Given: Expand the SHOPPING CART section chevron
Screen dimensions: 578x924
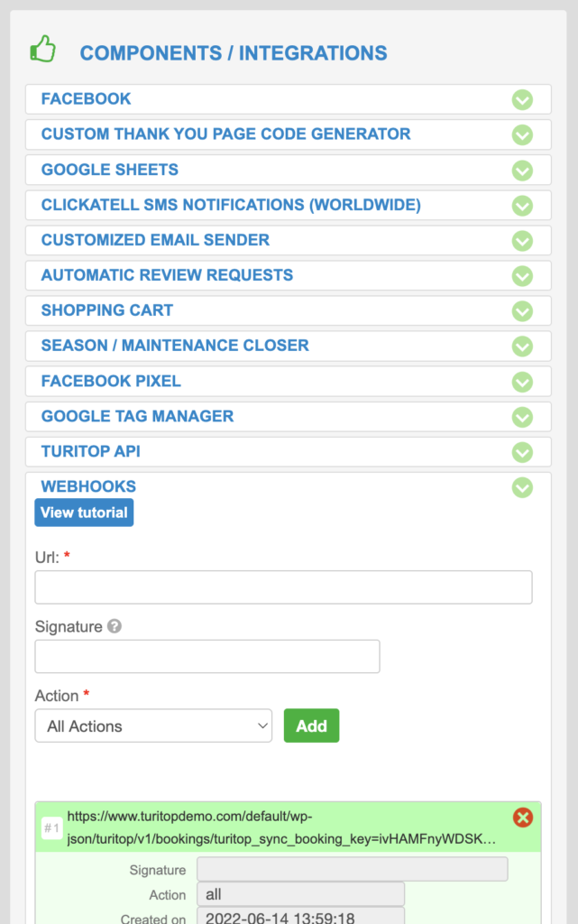Looking at the screenshot, I should click(522, 310).
